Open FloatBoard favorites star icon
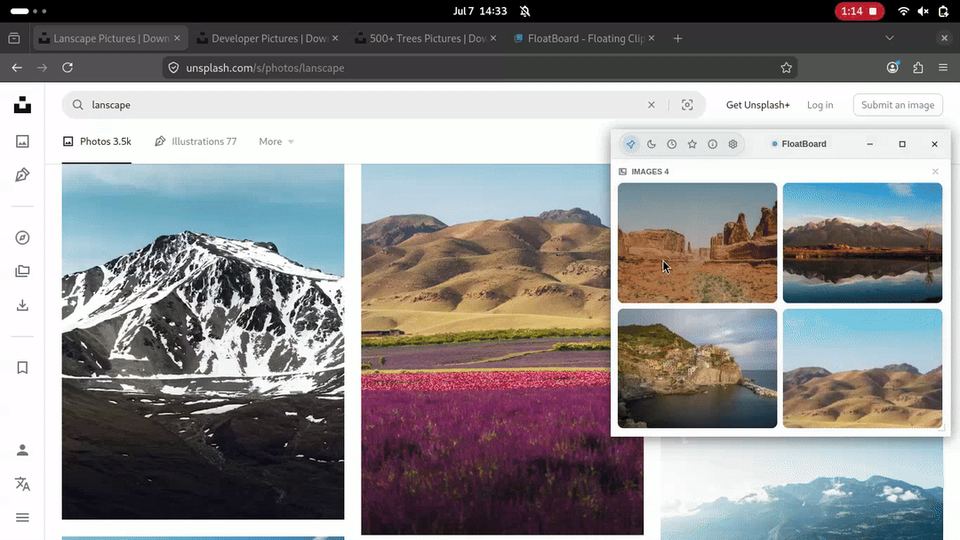The image size is (960, 540). tap(692, 144)
